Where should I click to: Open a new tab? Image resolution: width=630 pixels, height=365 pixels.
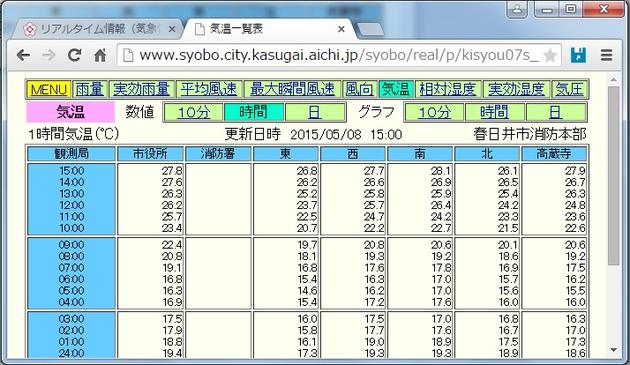pyautogui.click(x=370, y=30)
